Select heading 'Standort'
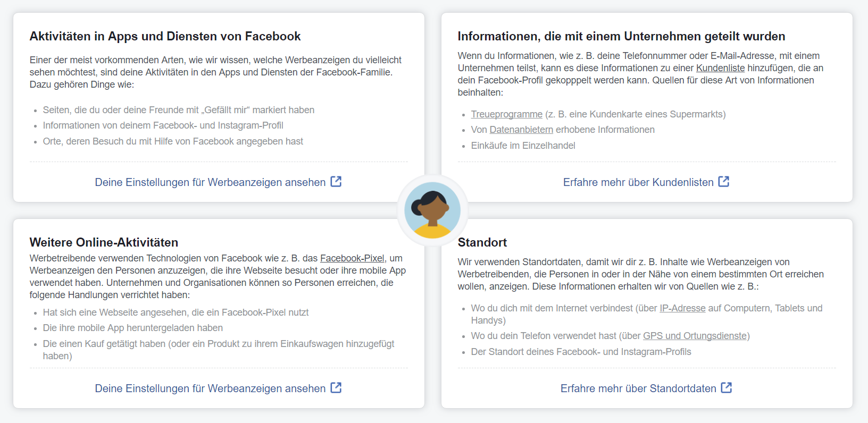 482,242
